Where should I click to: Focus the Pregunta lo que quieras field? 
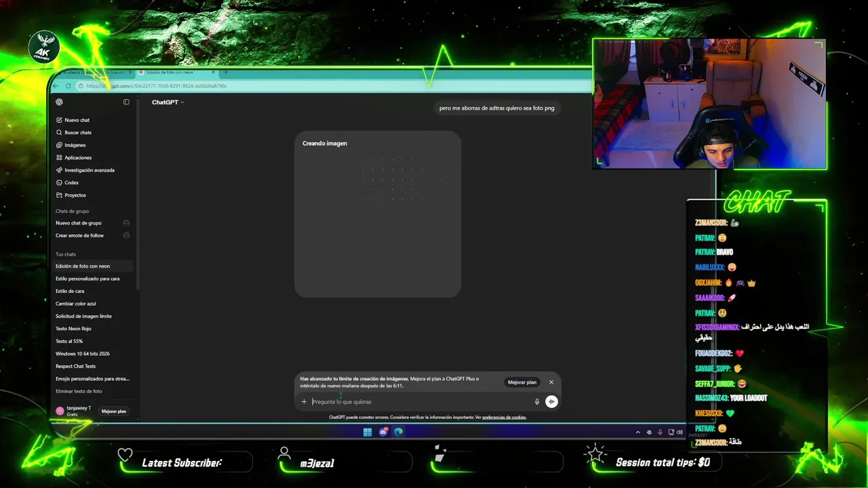[x=420, y=402]
